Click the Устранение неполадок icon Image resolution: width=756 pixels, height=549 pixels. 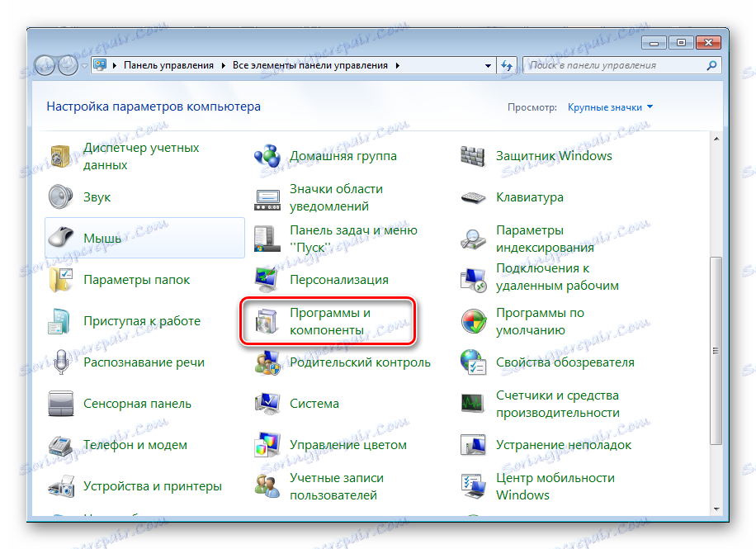(x=473, y=445)
